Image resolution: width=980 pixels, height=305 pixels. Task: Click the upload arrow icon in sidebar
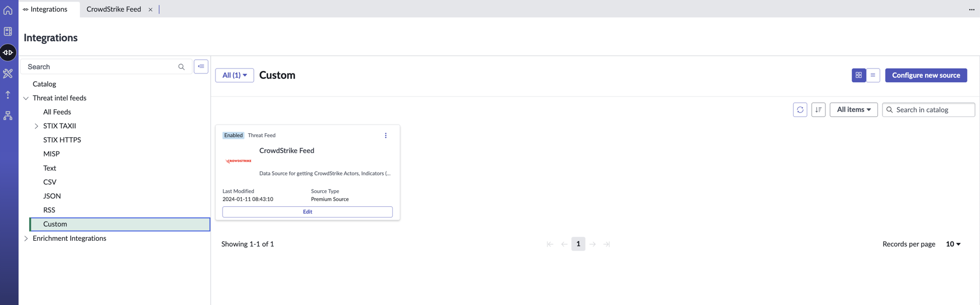[8, 94]
